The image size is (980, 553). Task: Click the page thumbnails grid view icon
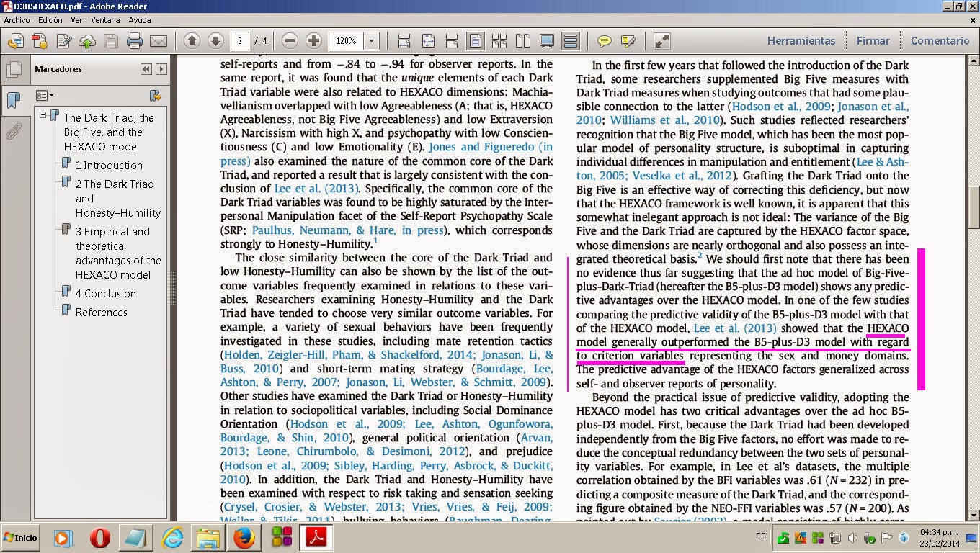pyautogui.click(x=499, y=41)
